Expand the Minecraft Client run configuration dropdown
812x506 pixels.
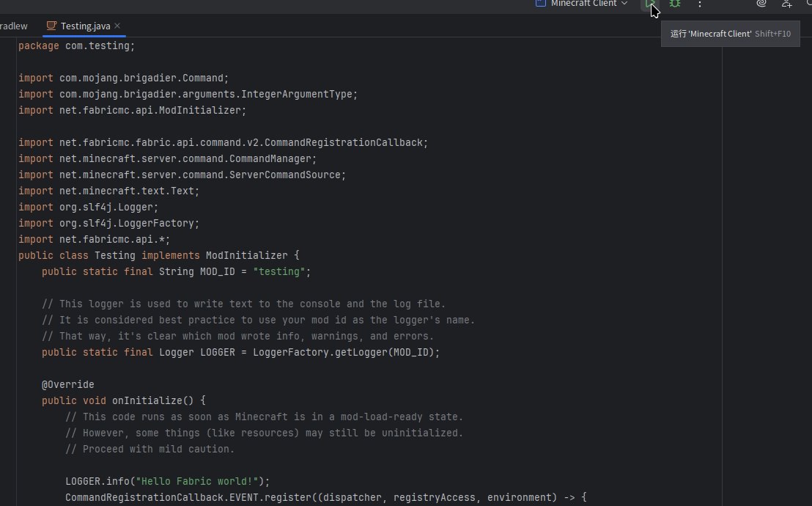tap(624, 4)
